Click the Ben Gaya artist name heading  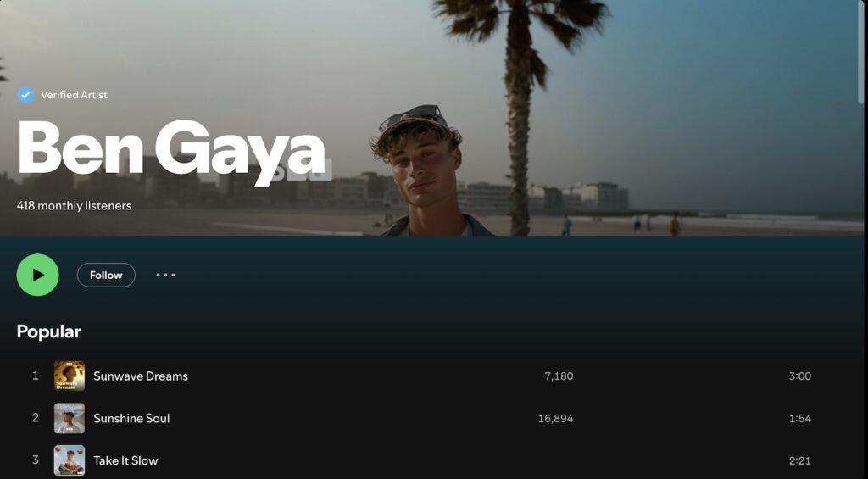tap(171, 149)
